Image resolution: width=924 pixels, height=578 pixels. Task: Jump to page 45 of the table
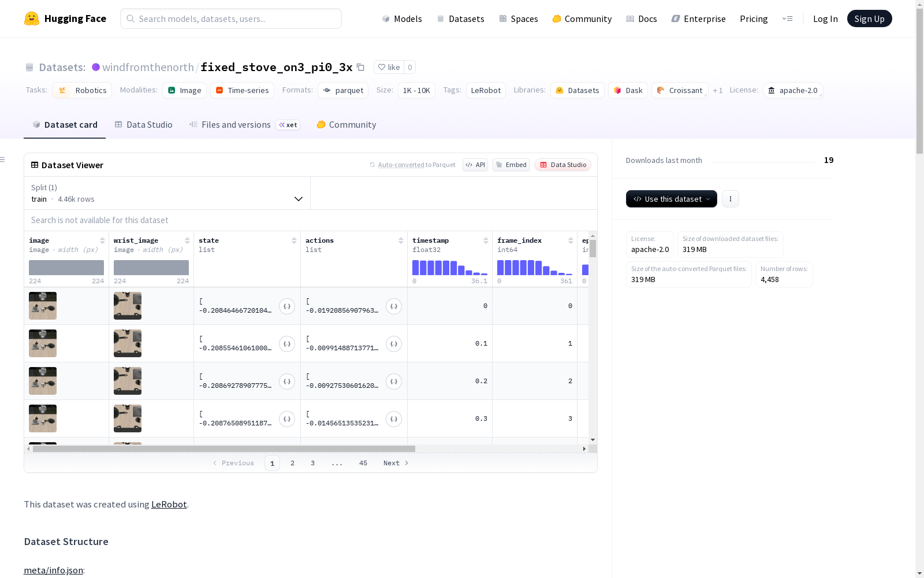[363, 463]
